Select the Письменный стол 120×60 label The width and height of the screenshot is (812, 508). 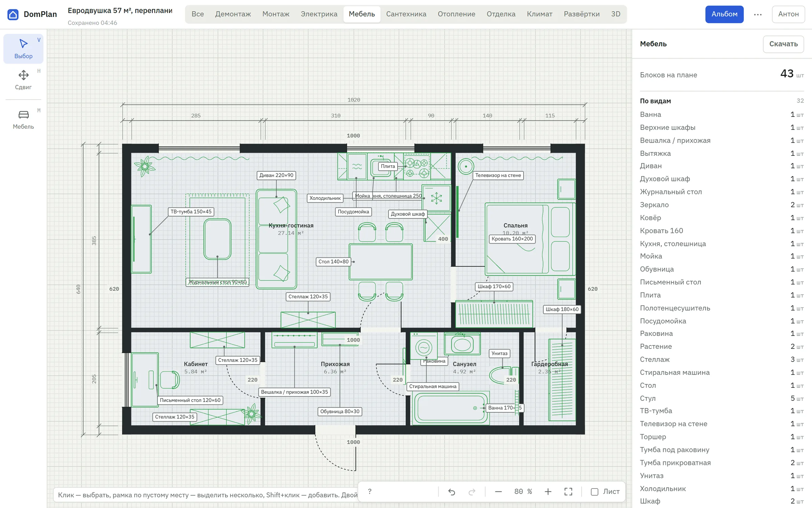click(190, 400)
